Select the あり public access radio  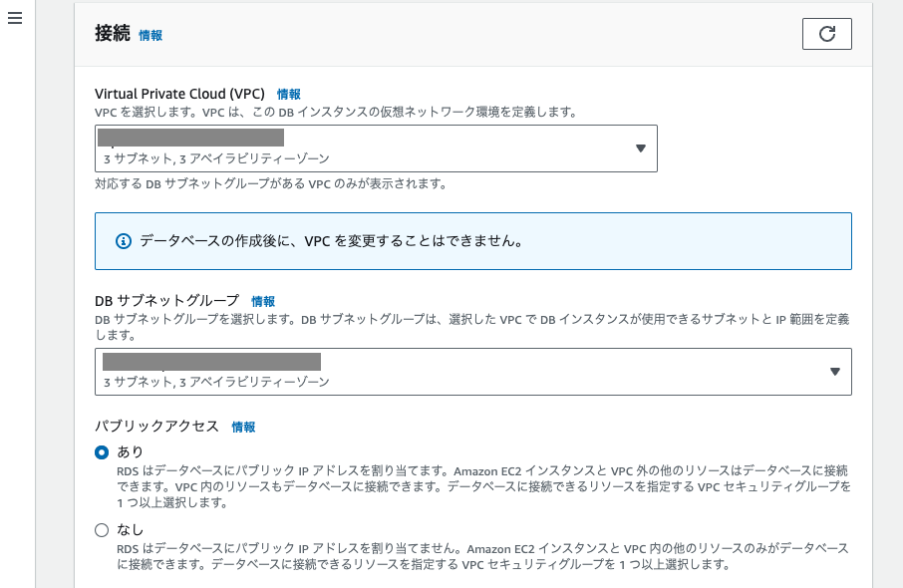click(x=102, y=452)
